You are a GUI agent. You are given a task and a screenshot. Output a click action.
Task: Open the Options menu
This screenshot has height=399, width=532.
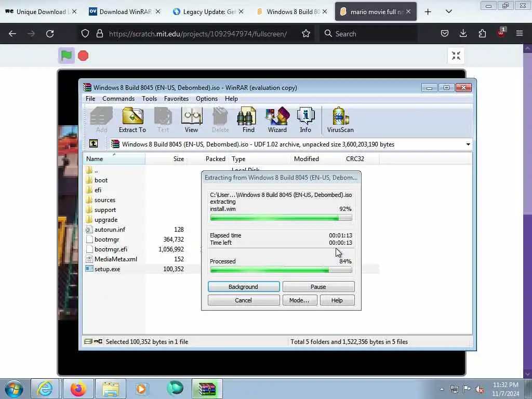pyautogui.click(x=207, y=98)
